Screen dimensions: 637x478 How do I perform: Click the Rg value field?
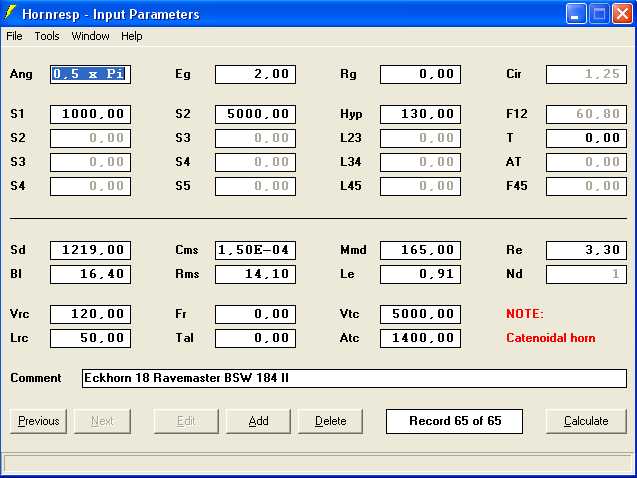(420, 74)
